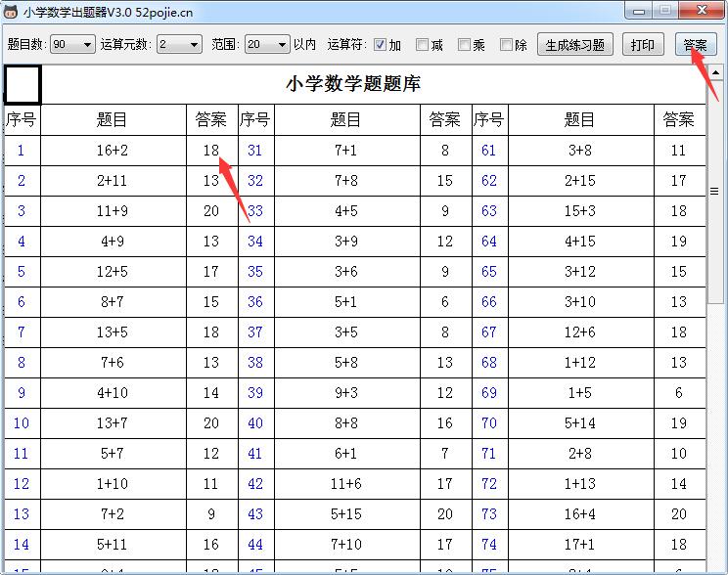
Task: Enable the 减 subtraction checkbox
Action: [x=422, y=45]
